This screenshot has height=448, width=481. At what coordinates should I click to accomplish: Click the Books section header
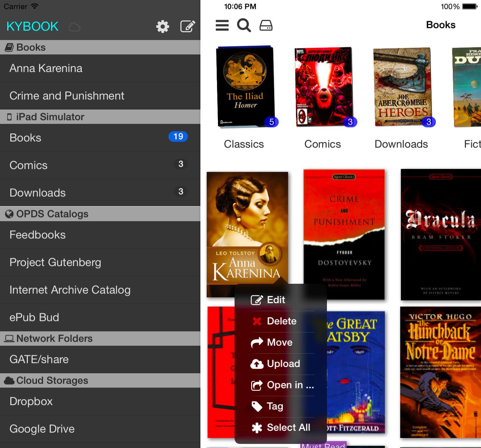click(100, 47)
